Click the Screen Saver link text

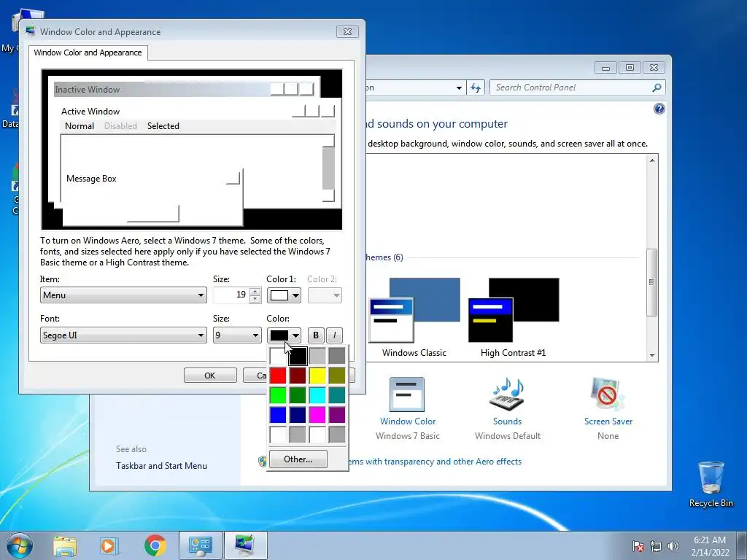click(608, 421)
